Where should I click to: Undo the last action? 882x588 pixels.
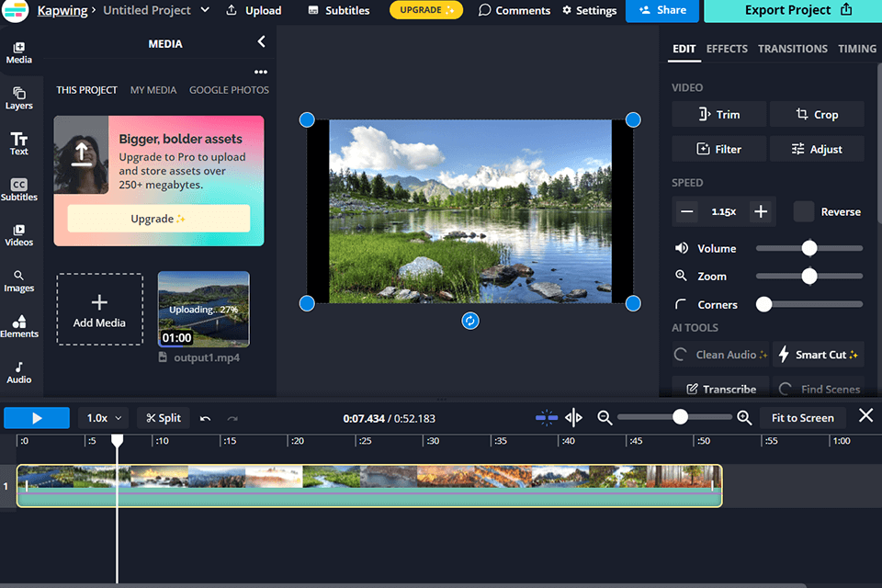[x=205, y=418]
